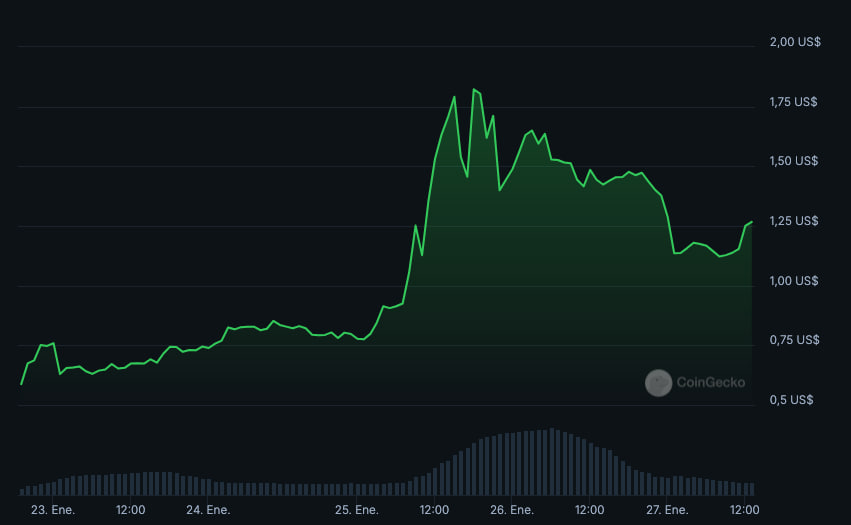Click the 1,00 US$ price axis label
Viewport: 851px width, 525px height.
point(793,281)
